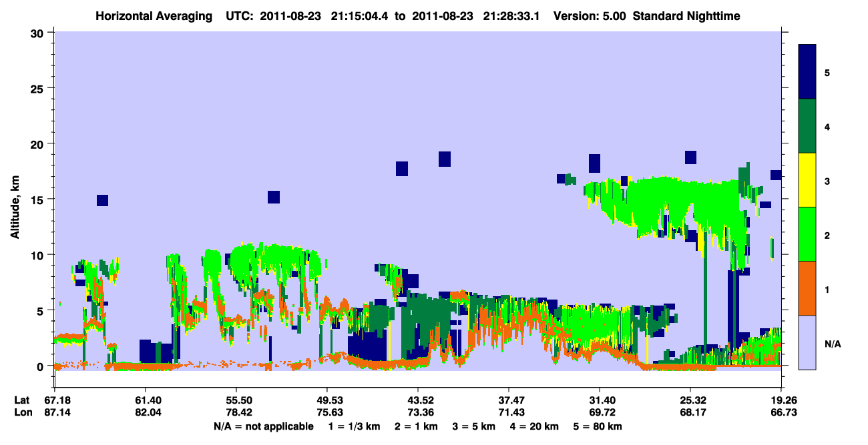Click the 20 altitude tick label
The width and height of the screenshot is (868, 445).
[37, 144]
